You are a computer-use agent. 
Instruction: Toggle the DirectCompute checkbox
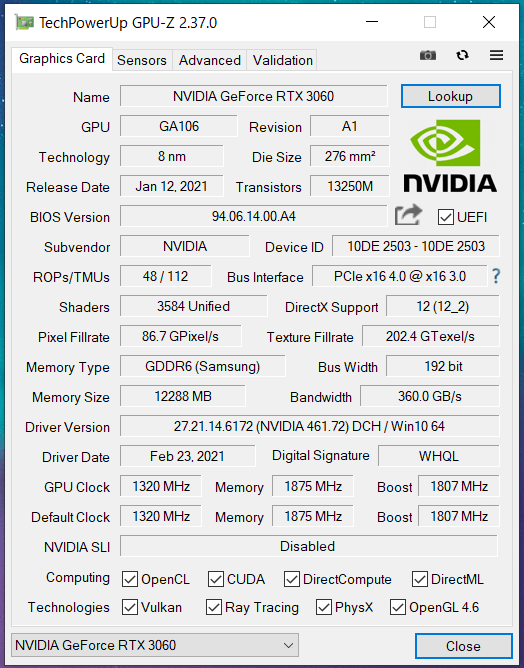click(x=292, y=579)
